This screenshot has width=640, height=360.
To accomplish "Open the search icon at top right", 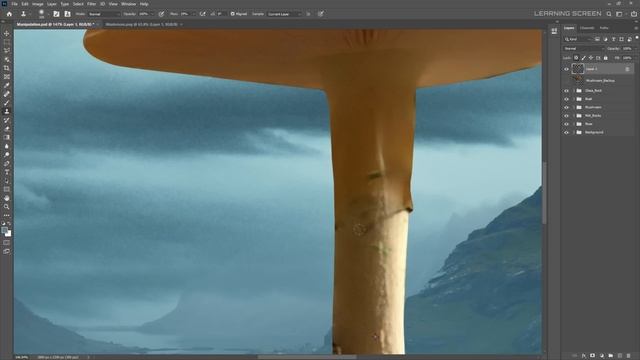I will coord(609,14).
